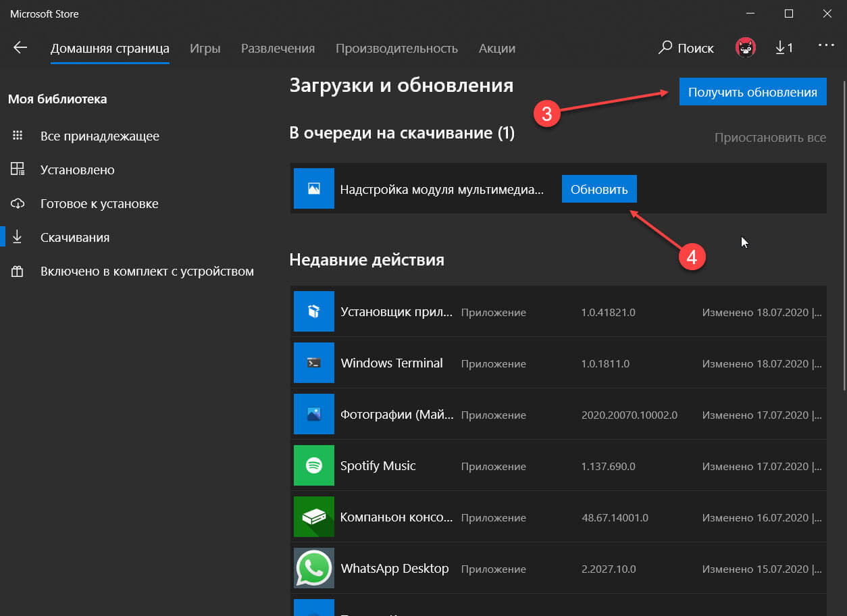The image size is (847, 616).
Task: Open the user profile avatar
Action: point(746,48)
